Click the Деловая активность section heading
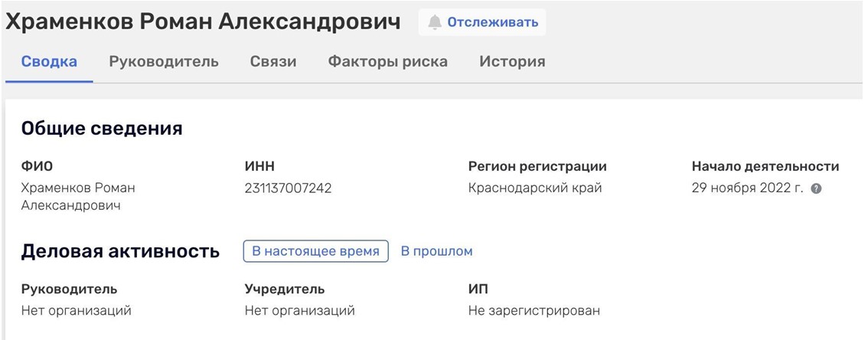The height and width of the screenshot is (340, 868). coord(120,251)
